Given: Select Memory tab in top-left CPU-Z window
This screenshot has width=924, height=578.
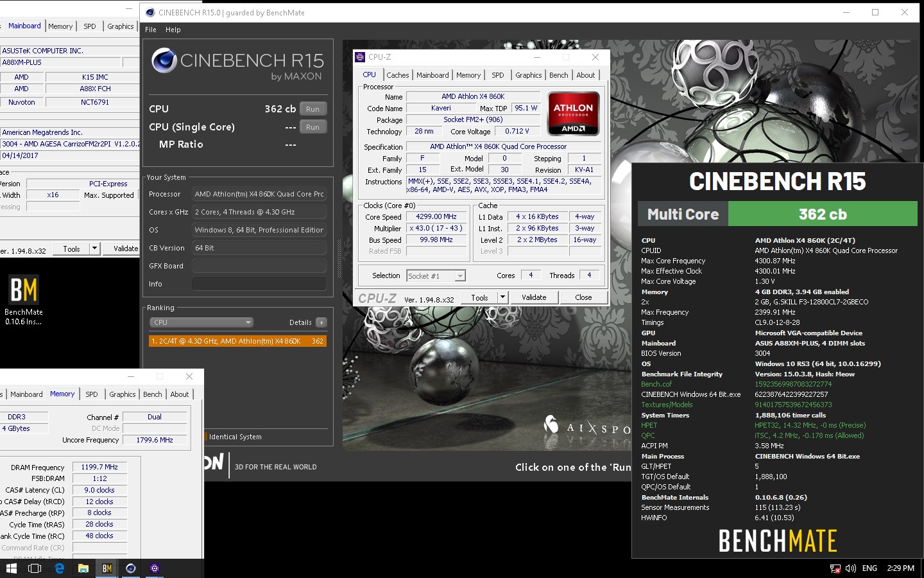Looking at the screenshot, I should [x=60, y=26].
